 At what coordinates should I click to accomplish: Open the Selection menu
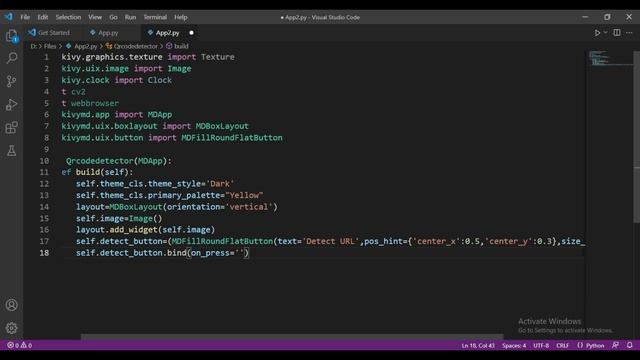click(68, 17)
